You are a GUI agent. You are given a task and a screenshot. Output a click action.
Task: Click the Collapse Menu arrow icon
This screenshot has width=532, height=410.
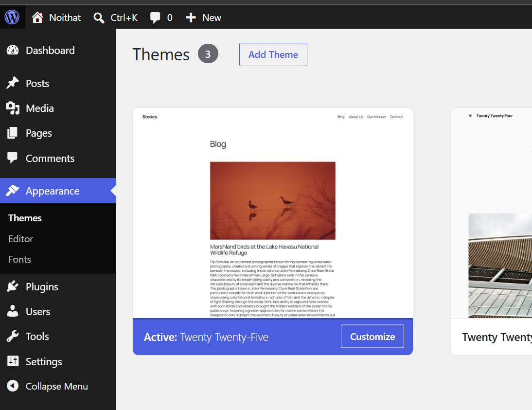pos(13,386)
